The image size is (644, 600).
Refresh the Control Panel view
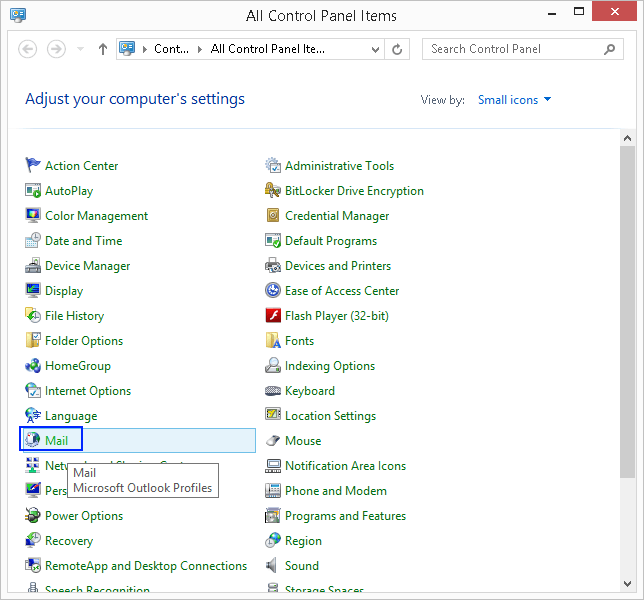tap(397, 49)
